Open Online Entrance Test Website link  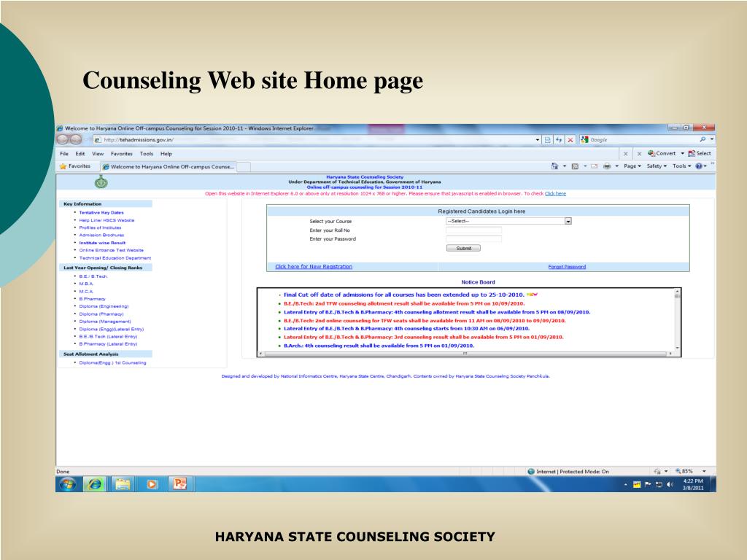[111, 251]
